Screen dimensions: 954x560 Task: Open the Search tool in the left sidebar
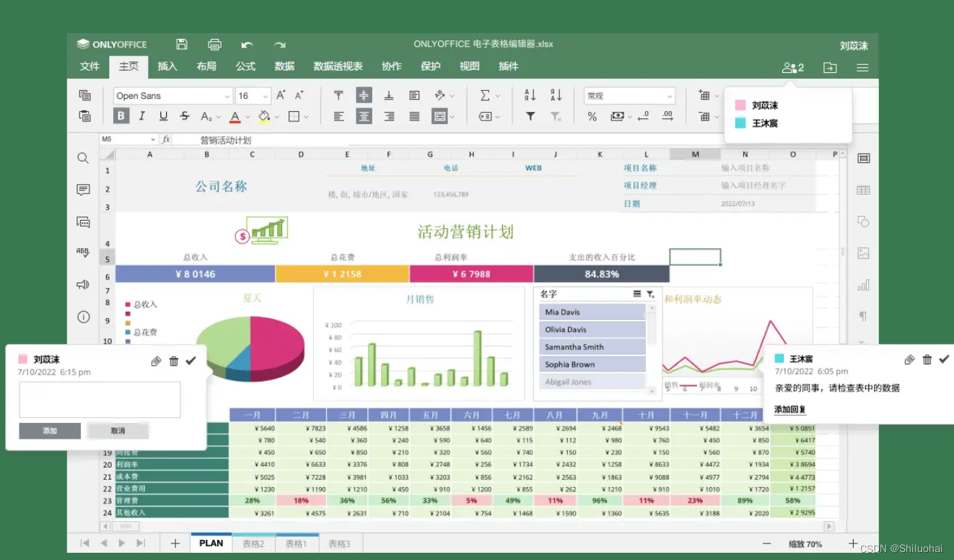pos(83,157)
